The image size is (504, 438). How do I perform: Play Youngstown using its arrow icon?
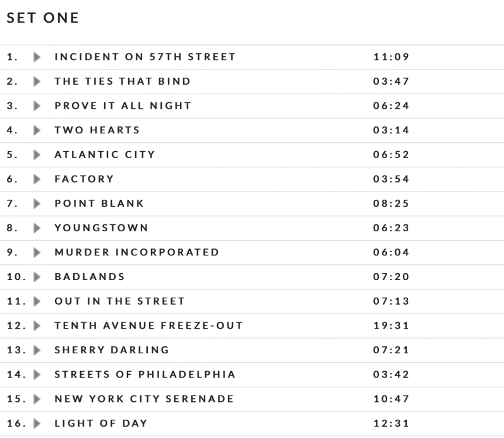click(x=37, y=228)
